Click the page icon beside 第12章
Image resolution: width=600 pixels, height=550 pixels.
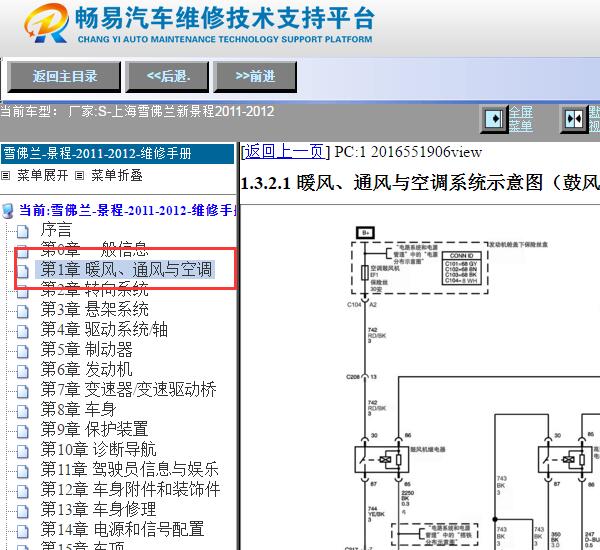23,491
